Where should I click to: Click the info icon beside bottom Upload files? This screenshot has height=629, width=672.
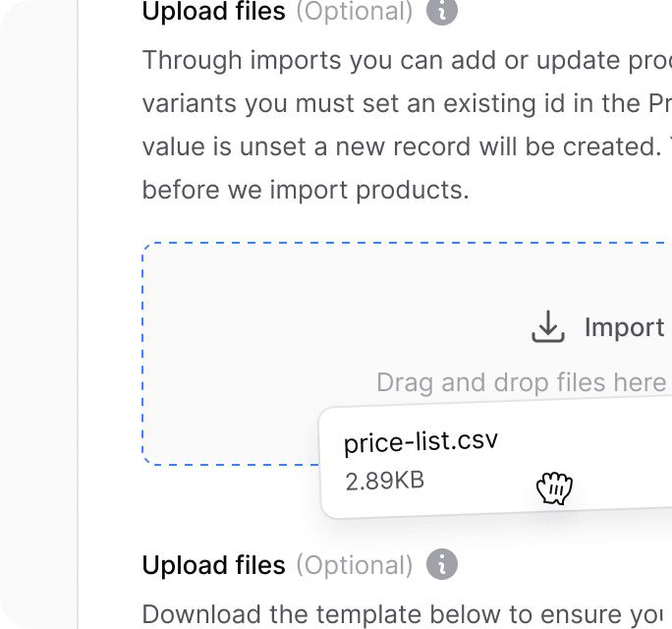coord(442,564)
